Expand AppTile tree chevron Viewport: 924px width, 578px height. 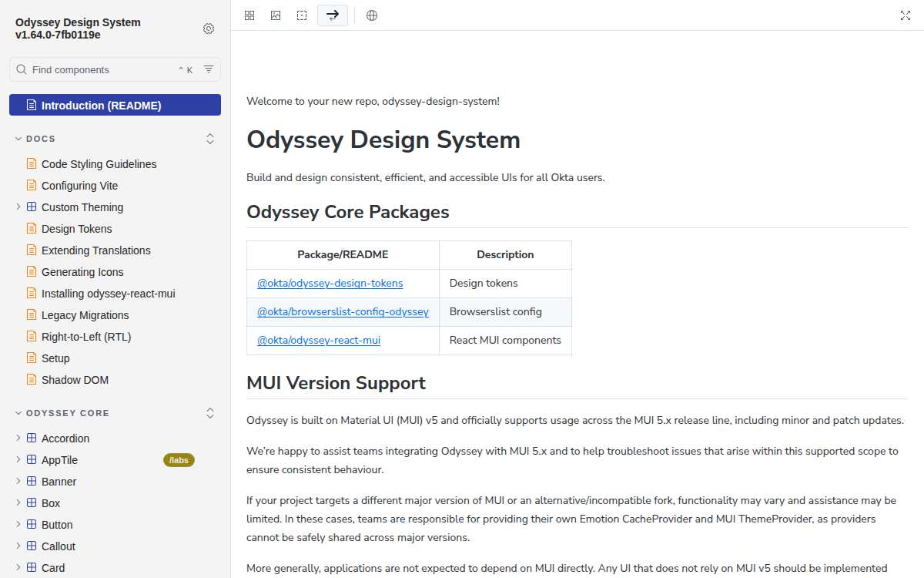[x=18, y=460]
